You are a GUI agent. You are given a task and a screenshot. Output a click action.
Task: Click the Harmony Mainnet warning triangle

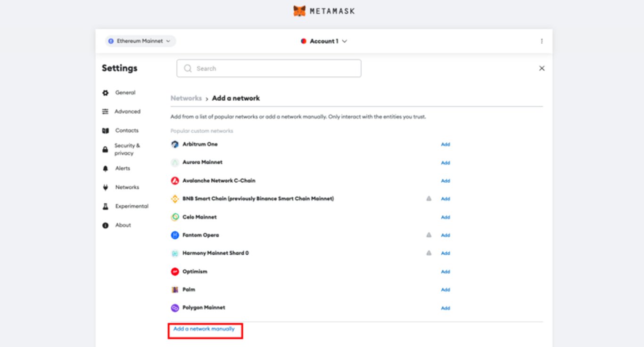pyautogui.click(x=429, y=253)
